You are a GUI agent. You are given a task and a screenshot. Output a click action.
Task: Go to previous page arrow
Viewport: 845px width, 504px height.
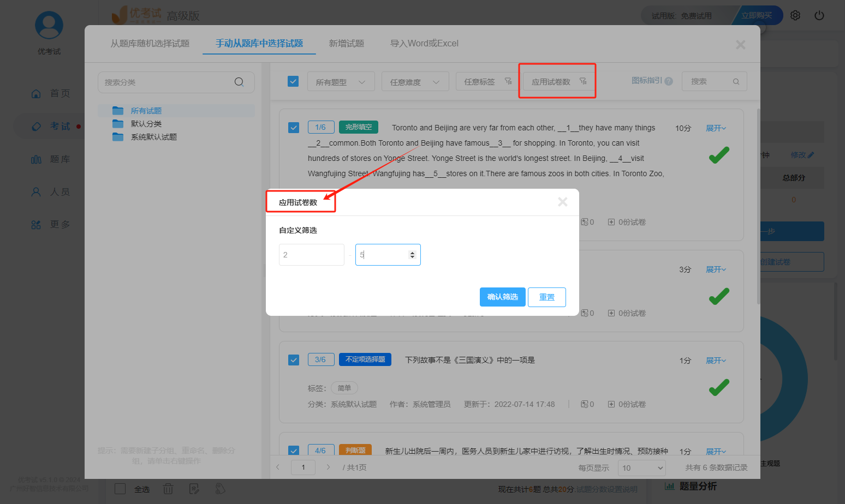278,467
